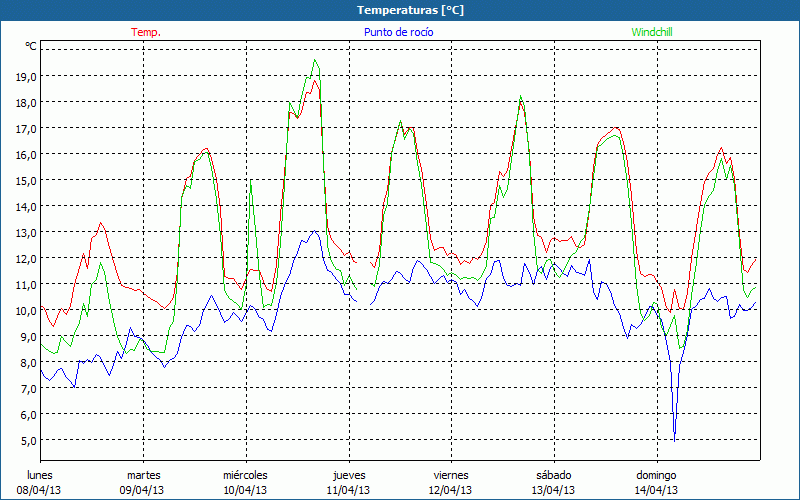The width and height of the screenshot is (800, 500).
Task: Click the Temperaturas [°C] chart title
Action: click(x=400, y=10)
